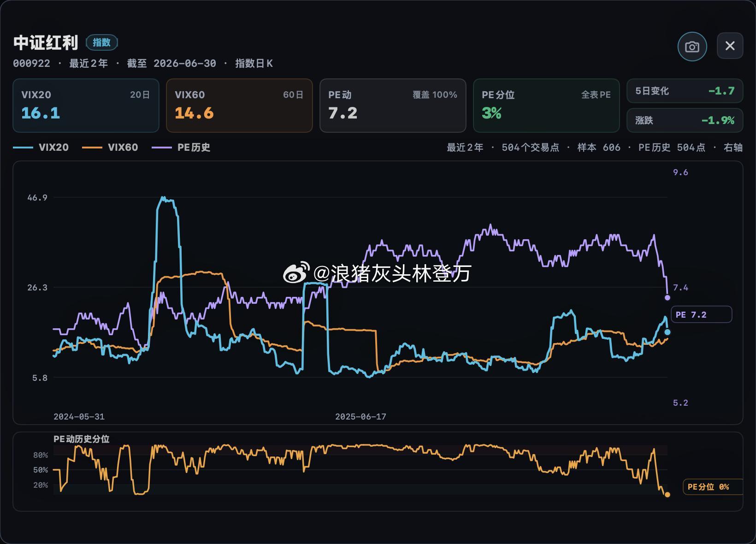This screenshot has width=756, height=544.
Task: Click the 中证红利 title text
Action: tap(46, 42)
